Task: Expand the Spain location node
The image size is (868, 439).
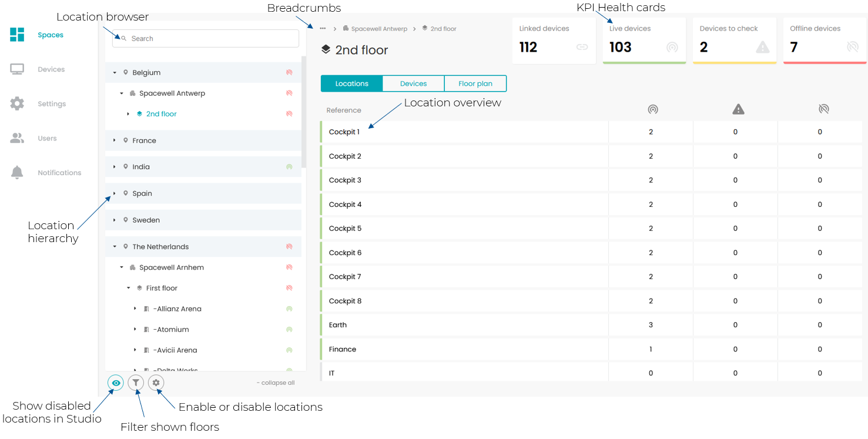Action: point(115,193)
